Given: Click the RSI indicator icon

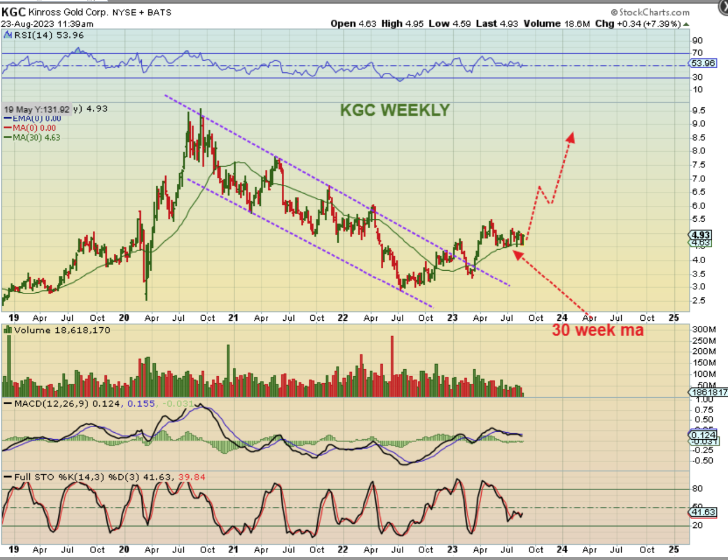Looking at the screenshot, I should point(8,35).
